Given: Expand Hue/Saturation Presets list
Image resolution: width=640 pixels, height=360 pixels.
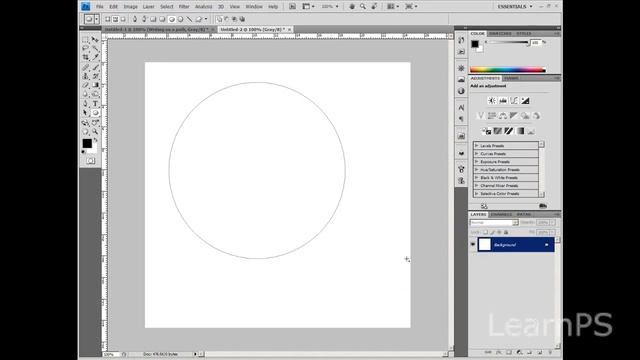Looking at the screenshot, I should [x=476, y=169].
